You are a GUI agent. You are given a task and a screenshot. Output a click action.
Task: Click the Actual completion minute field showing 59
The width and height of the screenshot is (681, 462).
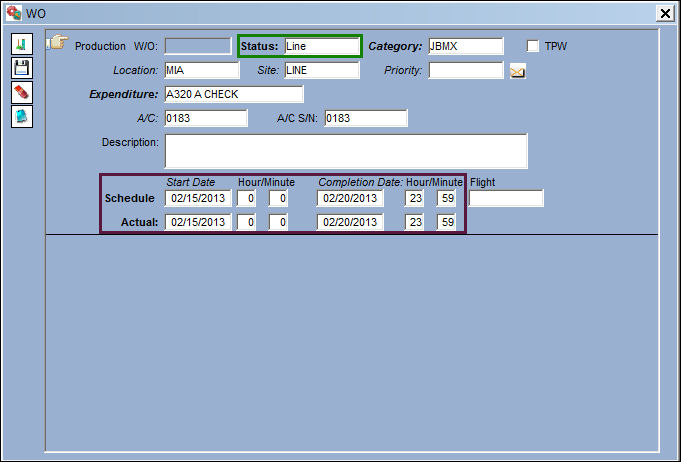(x=446, y=222)
